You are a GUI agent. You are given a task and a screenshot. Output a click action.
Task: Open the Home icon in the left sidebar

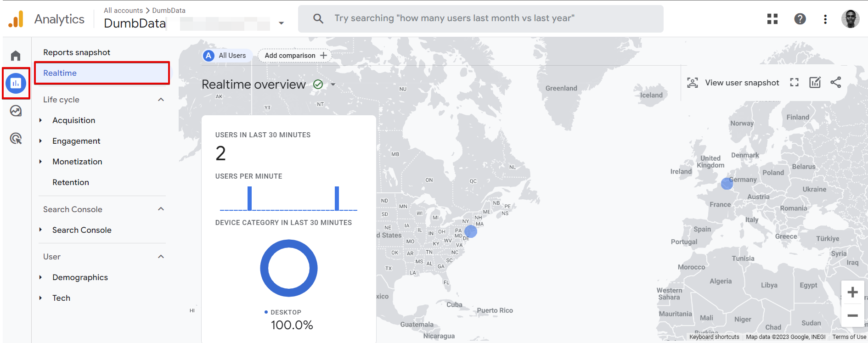pyautogui.click(x=15, y=55)
